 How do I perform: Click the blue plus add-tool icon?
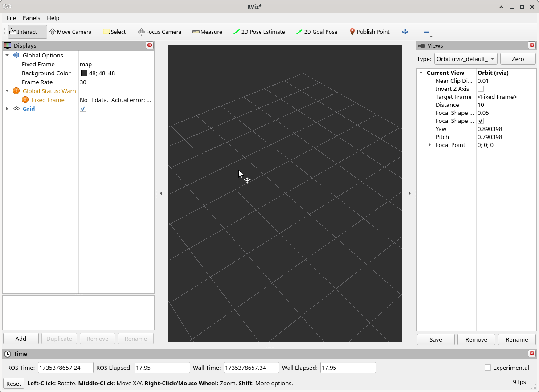pos(405,32)
